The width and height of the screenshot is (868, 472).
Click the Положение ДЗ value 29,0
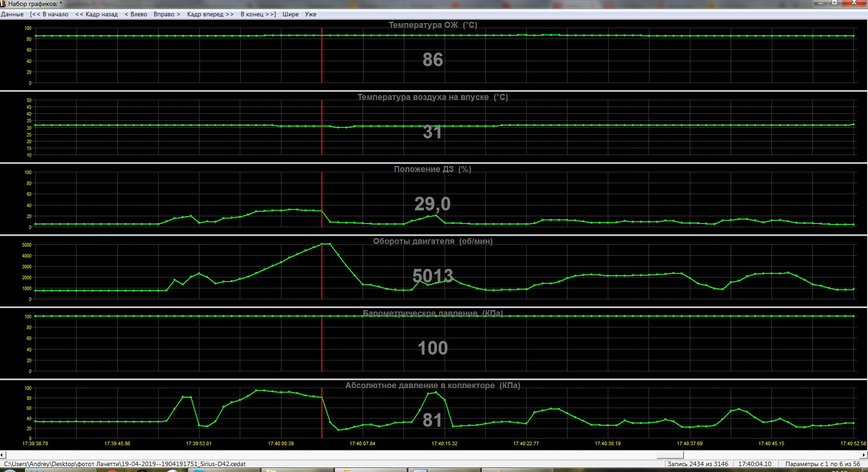coord(432,204)
